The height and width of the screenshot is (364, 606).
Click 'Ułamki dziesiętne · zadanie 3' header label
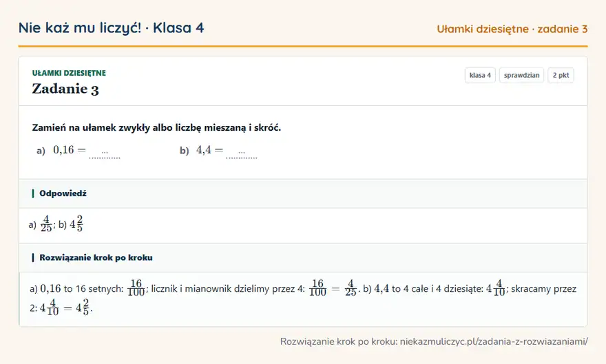(x=512, y=29)
